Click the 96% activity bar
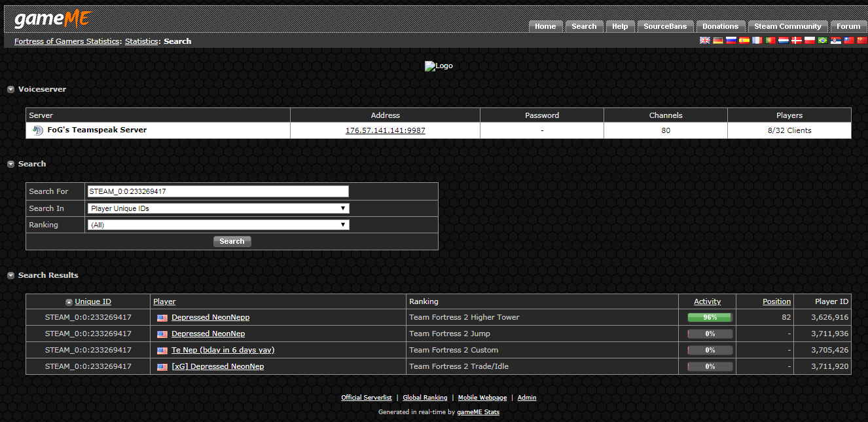This screenshot has height=422, width=868. tap(710, 318)
